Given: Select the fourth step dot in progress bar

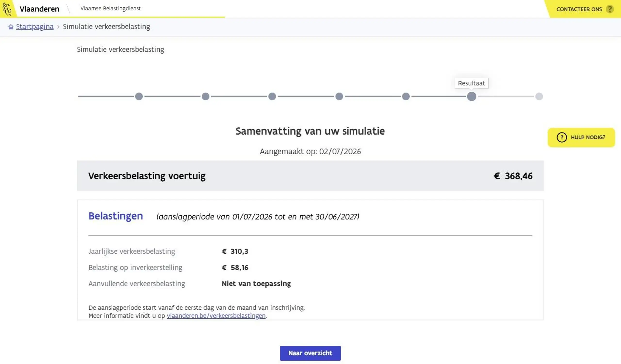Looking at the screenshot, I should [339, 97].
